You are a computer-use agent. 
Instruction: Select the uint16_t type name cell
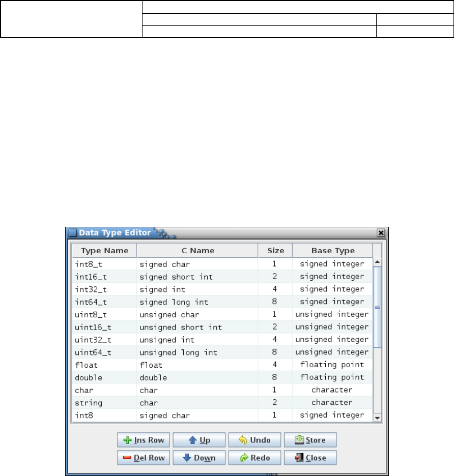pyautogui.click(x=104, y=328)
